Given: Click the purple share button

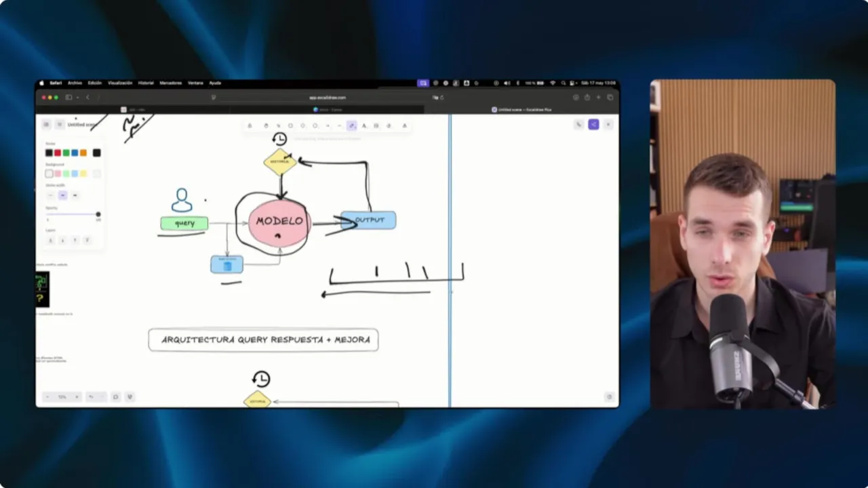Looking at the screenshot, I should click(593, 125).
